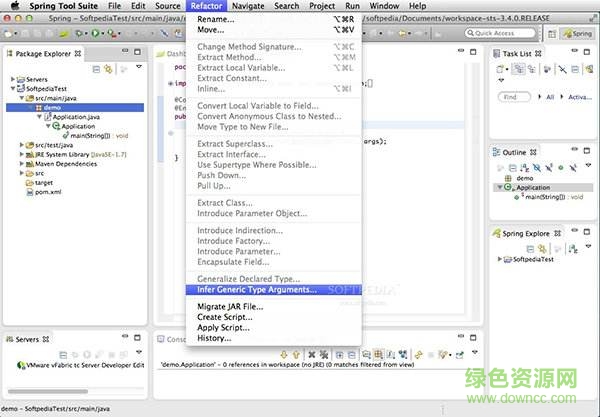Click Collapse All in Spring Explorer toolbar
This screenshot has width=600, height=417.
(530, 249)
